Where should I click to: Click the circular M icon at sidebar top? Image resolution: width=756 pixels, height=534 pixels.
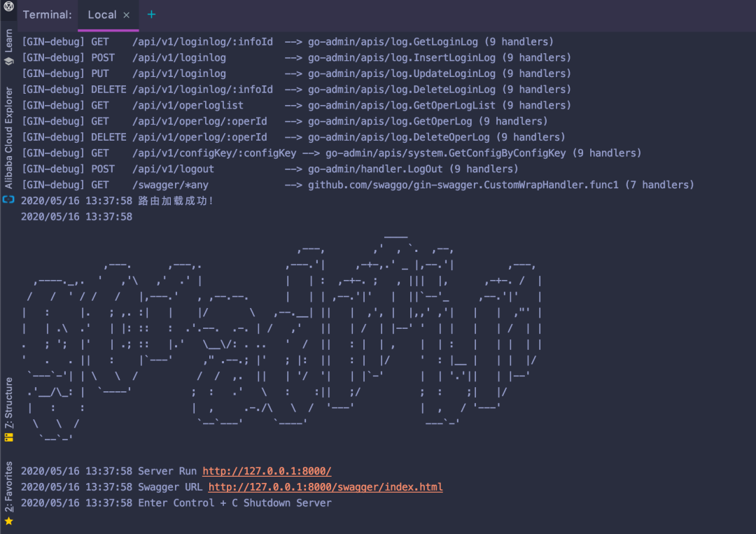[8, 6]
